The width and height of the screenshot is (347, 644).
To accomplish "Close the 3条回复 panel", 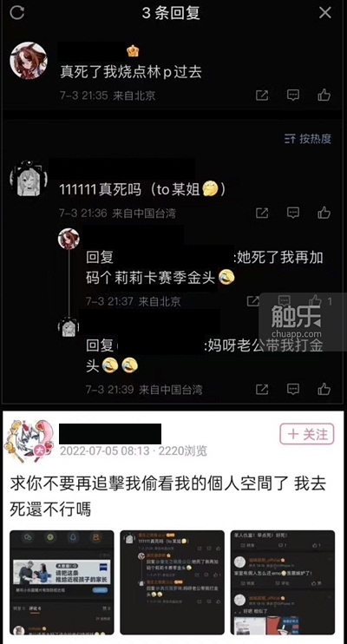I will 325,13.
